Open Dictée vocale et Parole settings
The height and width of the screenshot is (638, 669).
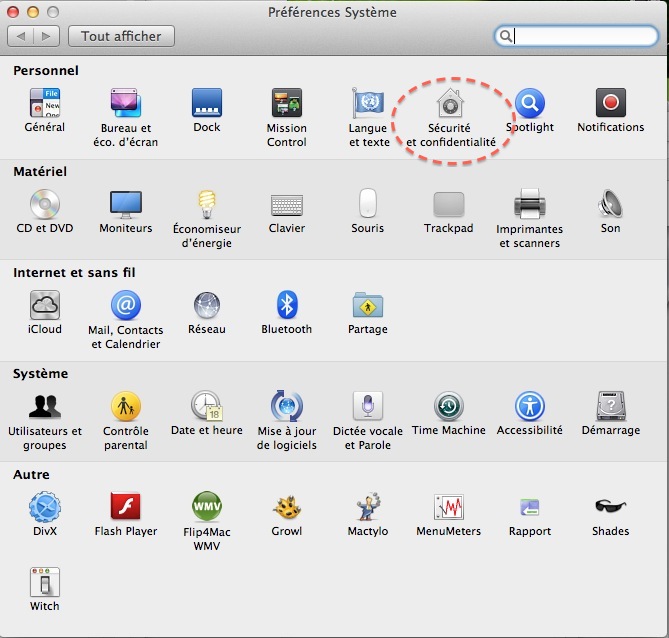click(x=368, y=406)
